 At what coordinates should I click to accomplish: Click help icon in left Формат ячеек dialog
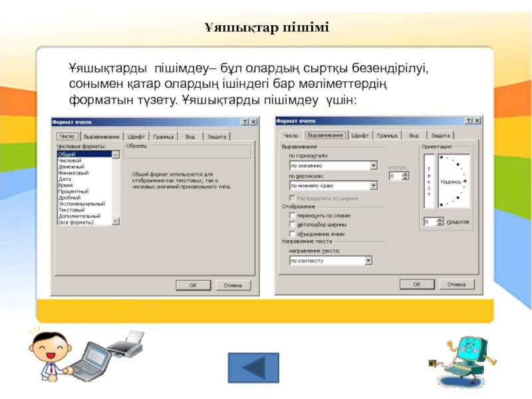245,122
